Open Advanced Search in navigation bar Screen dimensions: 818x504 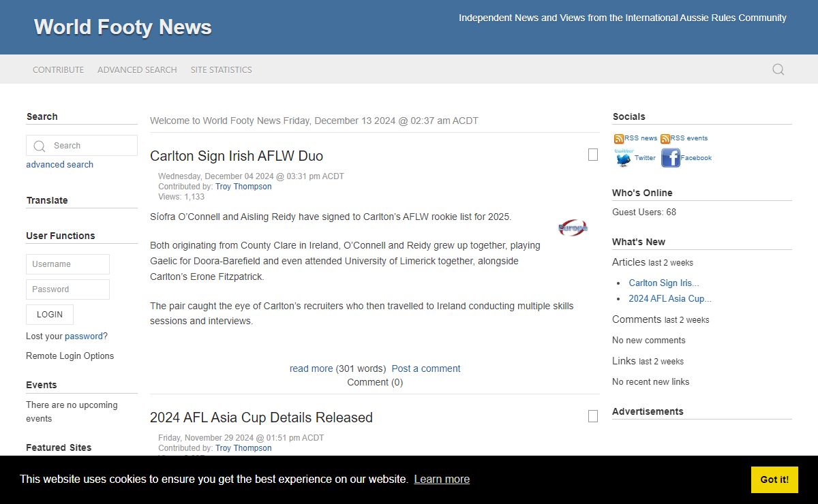[137, 69]
